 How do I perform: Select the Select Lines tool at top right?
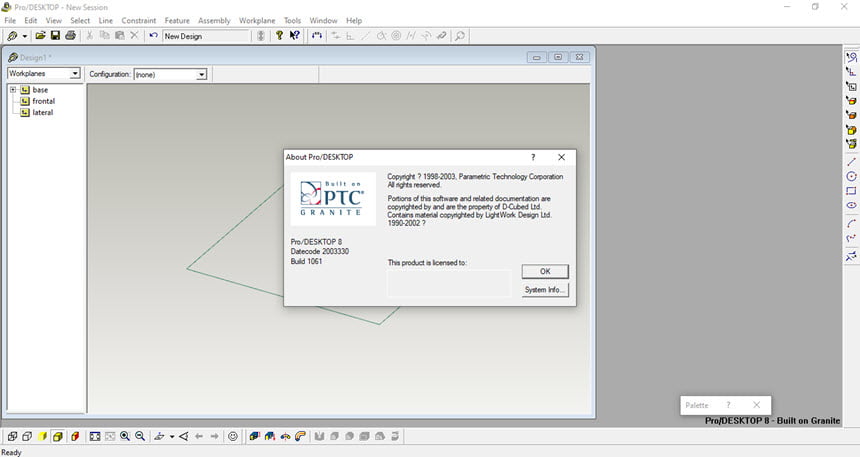click(x=851, y=57)
